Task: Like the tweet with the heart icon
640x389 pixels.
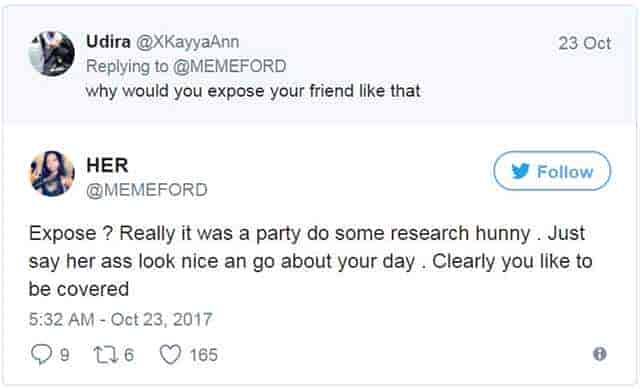Action: tap(170, 354)
